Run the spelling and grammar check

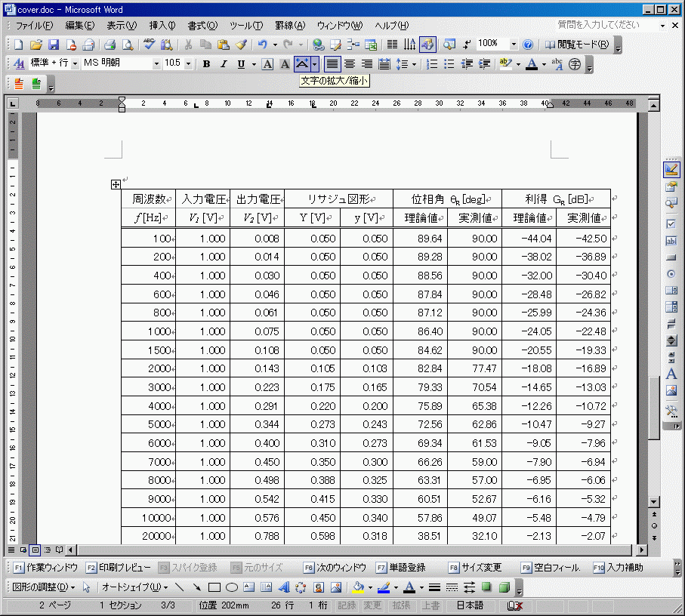pos(150,45)
